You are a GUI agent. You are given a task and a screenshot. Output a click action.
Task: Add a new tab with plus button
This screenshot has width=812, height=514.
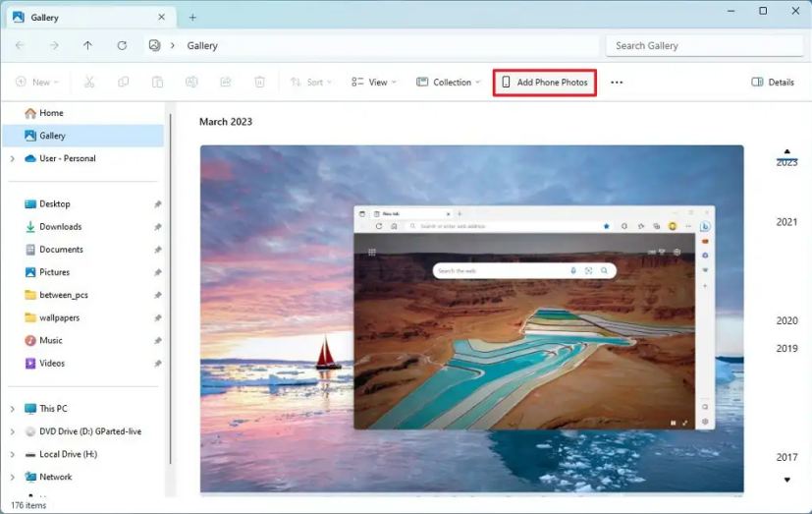point(192,18)
